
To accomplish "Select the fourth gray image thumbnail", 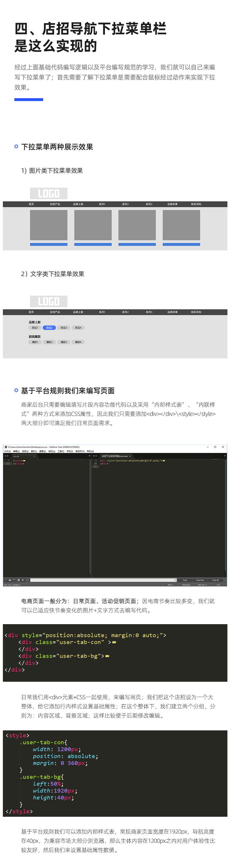I will [181, 225].
